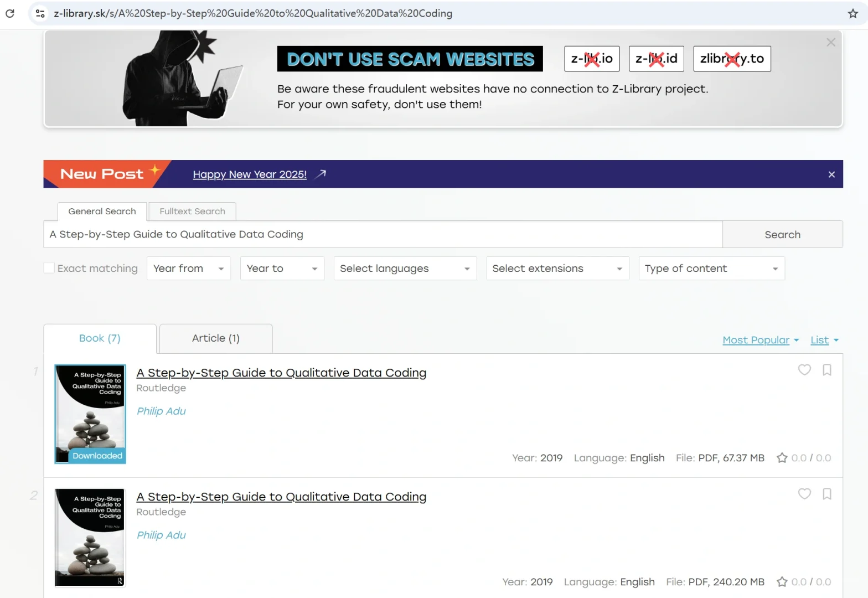This screenshot has width=868, height=598.
Task: Open the Year to dropdown
Action: coord(282,269)
